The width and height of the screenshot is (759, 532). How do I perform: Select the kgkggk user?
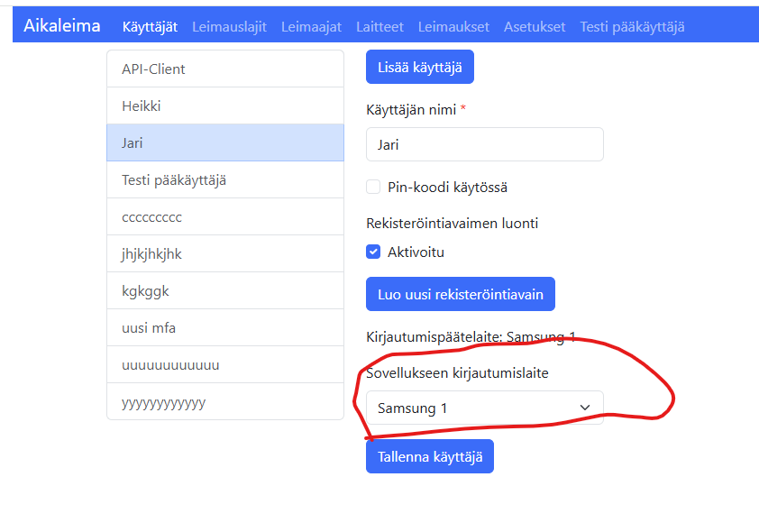[x=225, y=290]
